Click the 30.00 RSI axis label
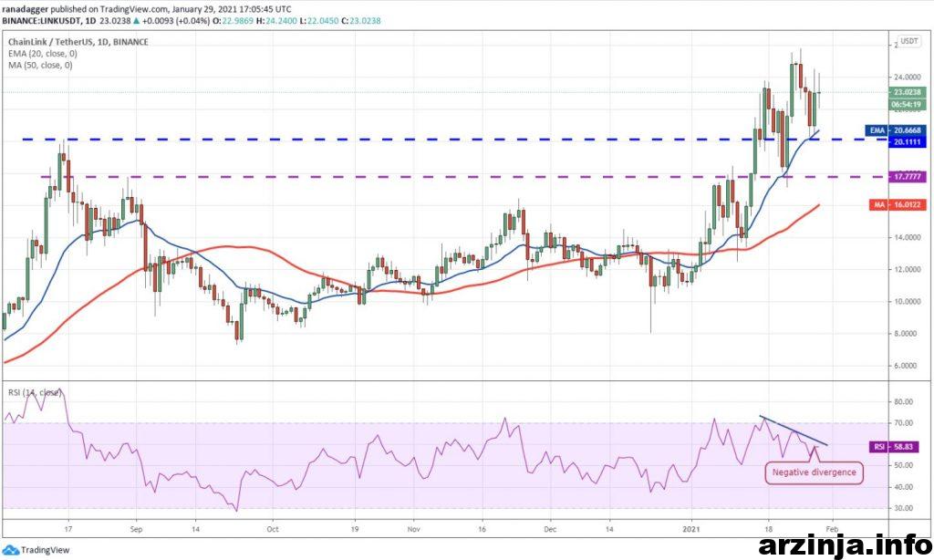Viewport: 934px width, 560px height. click(x=904, y=508)
